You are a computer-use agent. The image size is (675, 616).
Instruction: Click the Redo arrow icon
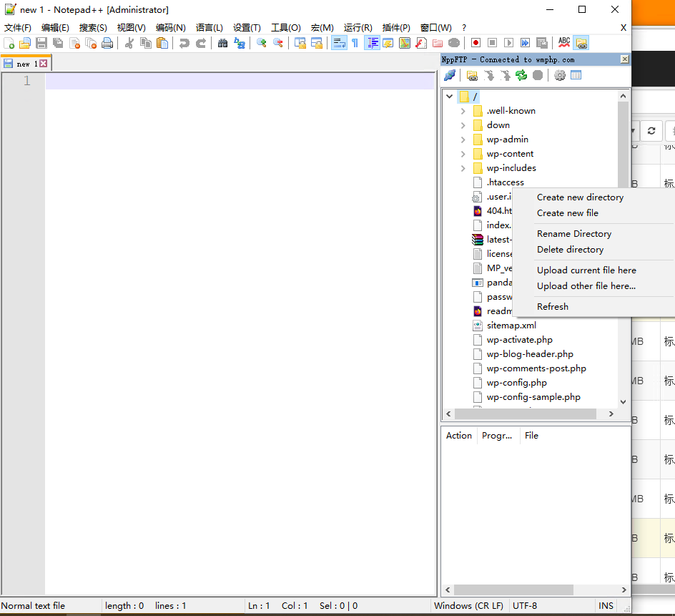pos(201,43)
